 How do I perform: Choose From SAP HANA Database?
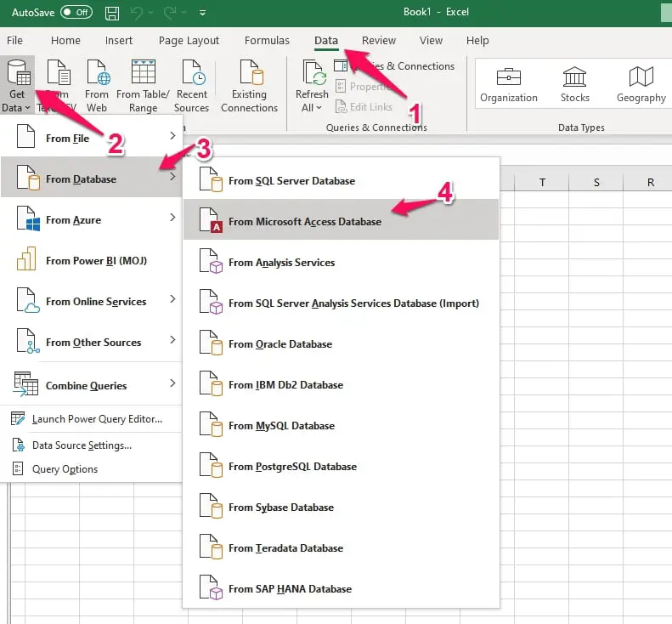point(342,588)
